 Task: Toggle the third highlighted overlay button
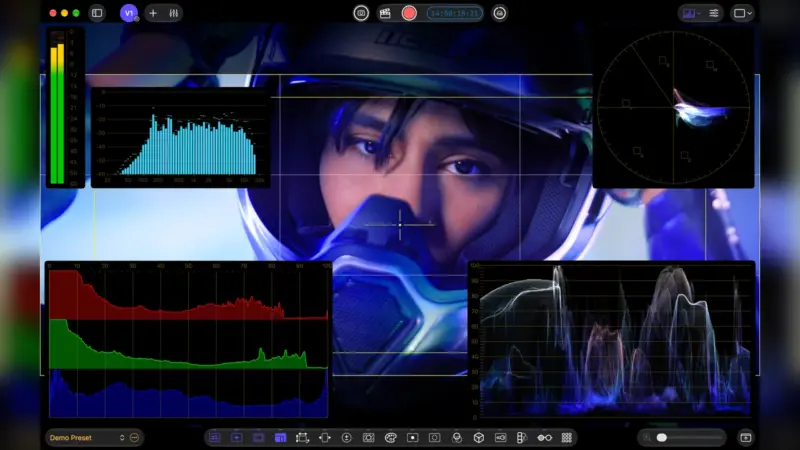click(x=259, y=438)
